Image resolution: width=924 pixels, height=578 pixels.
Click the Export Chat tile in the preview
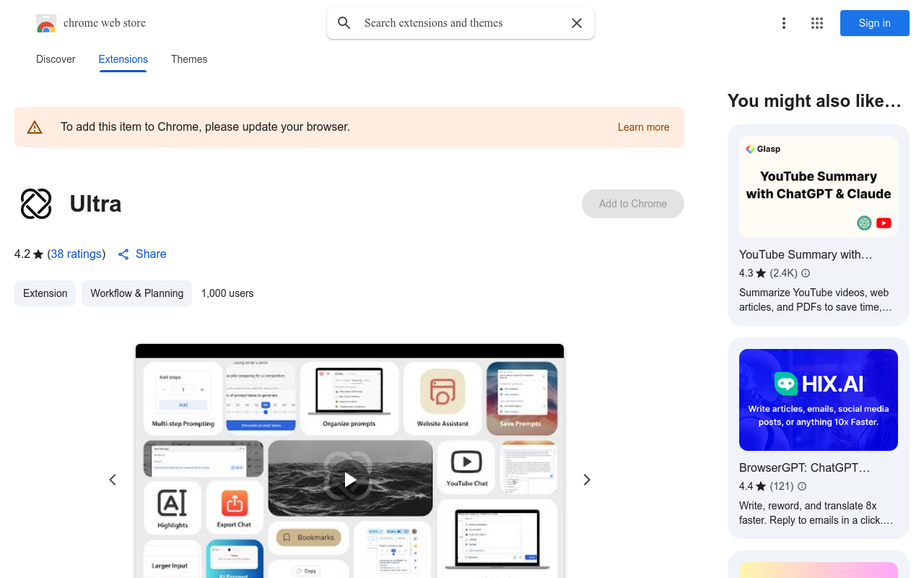click(x=234, y=507)
